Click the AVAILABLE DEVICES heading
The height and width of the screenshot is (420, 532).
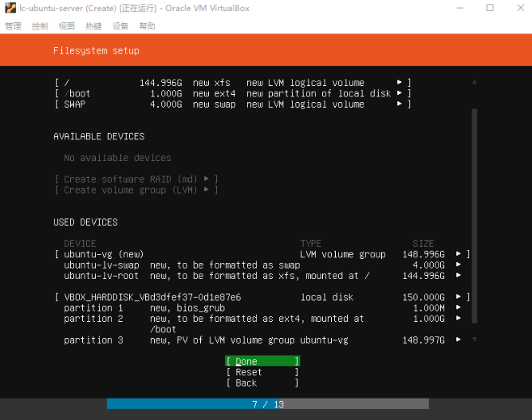tap(99, 136)
